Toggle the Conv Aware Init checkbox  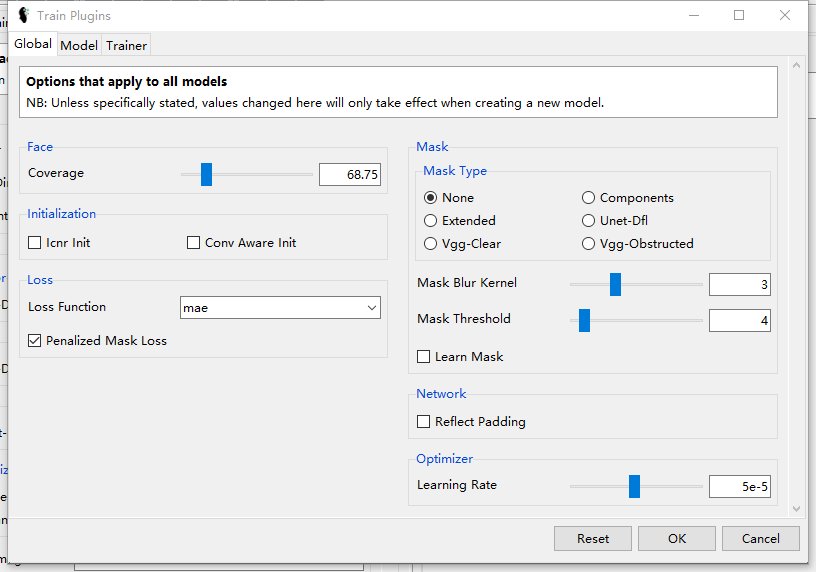click(194, 243)
